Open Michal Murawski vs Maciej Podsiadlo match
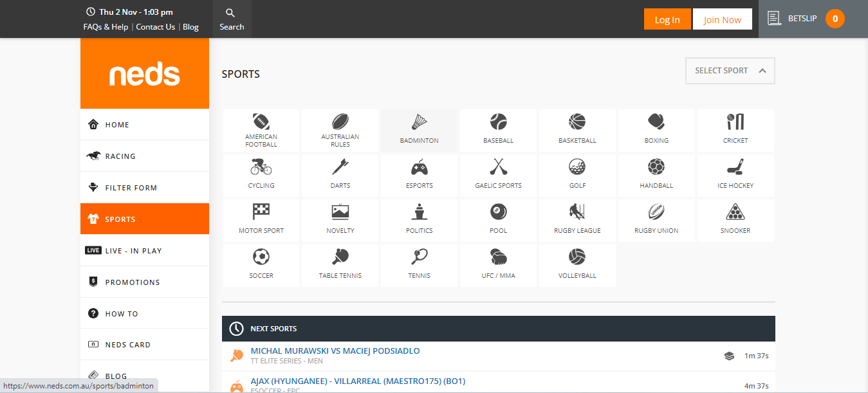The image size is (868, 393). (x=335, y=351)
